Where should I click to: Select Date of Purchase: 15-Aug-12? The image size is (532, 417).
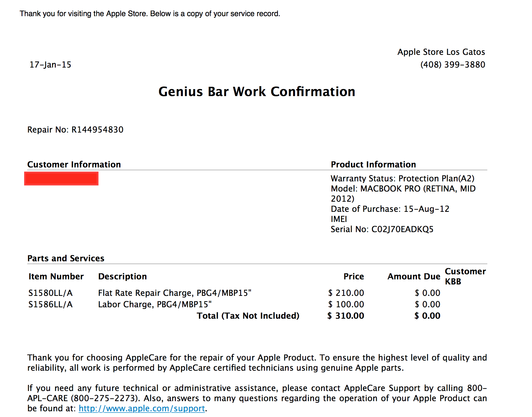pos(390,209)
